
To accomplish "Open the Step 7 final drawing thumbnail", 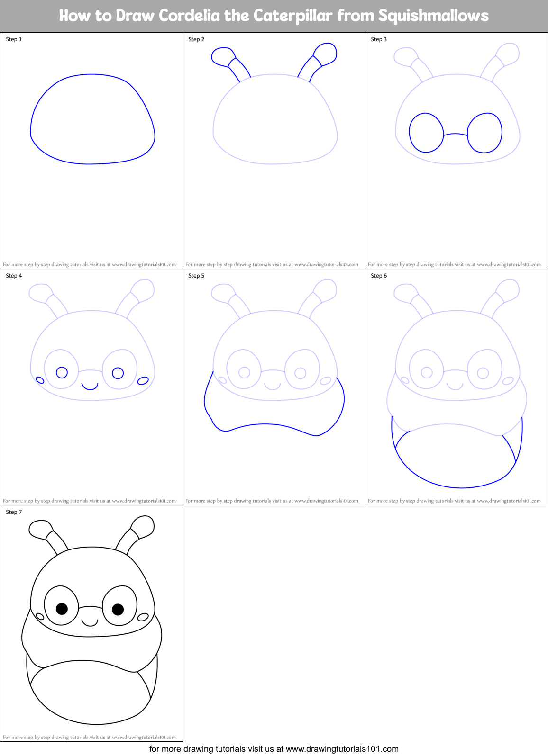I will click(91, 623).
